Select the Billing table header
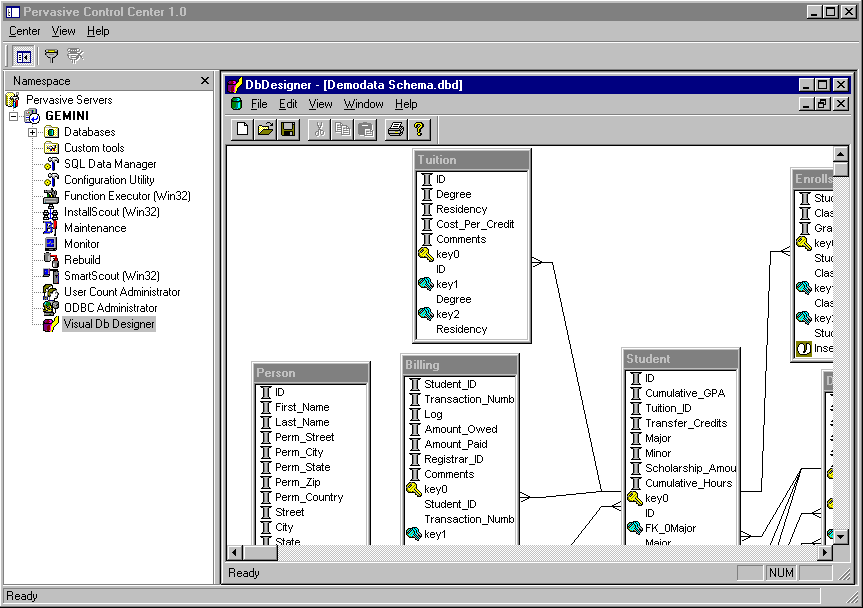This screenshot has width=863, height=608. point(460,365)
